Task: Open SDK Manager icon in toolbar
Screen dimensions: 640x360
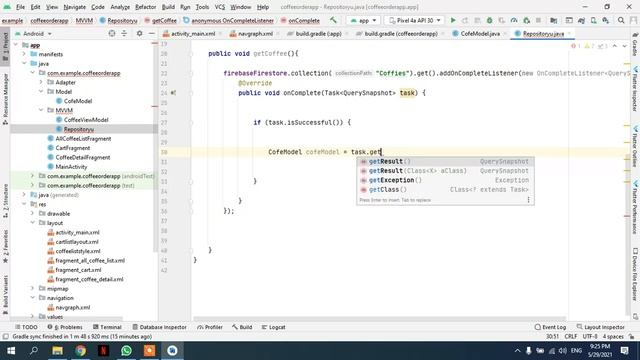Action: 606,20
